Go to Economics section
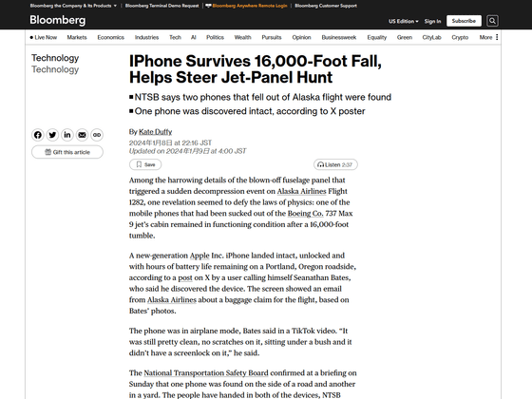 pyautogui.click(x=110, y=37)
